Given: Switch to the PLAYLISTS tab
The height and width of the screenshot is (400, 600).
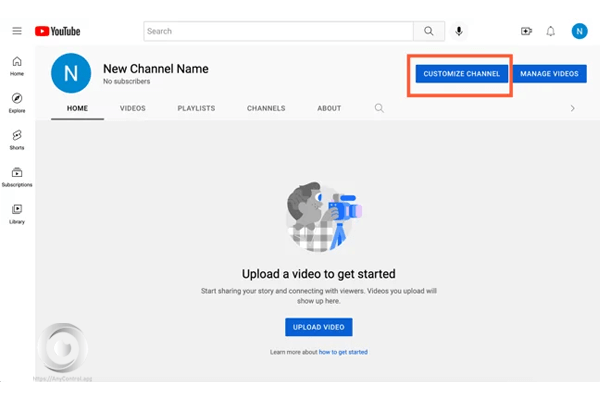Looking at the screenshot, I should coord(196,108).
